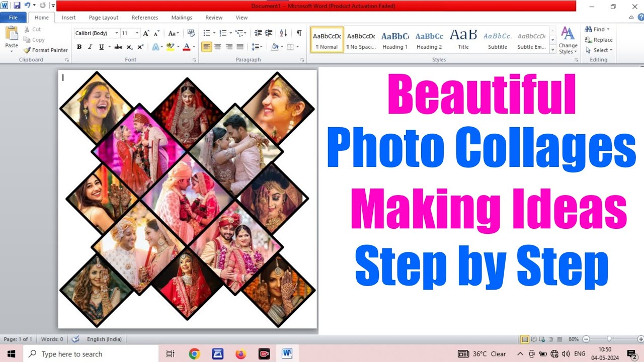Apply bold formatting
644x362 pixels.
point(79,47)
